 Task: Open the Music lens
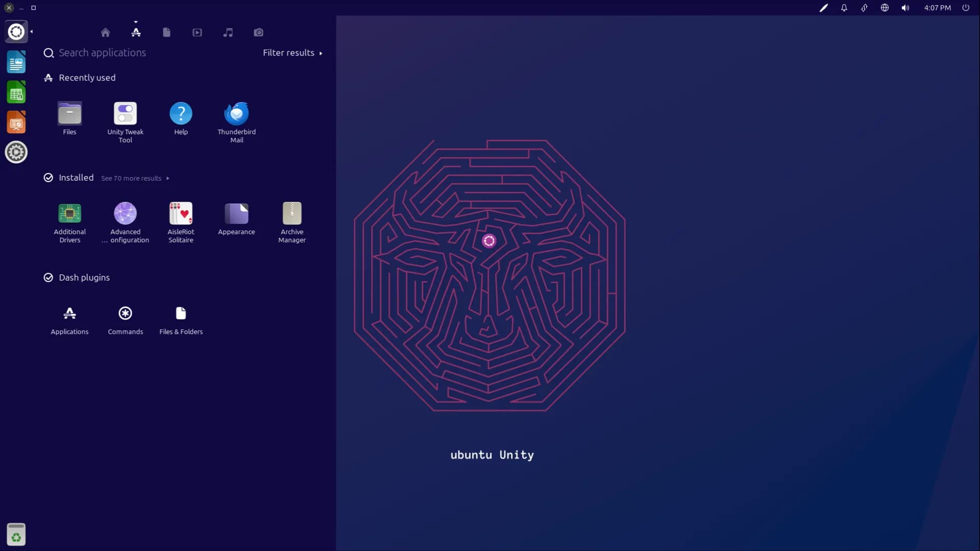pyautogui.click(x=228, y=32)
